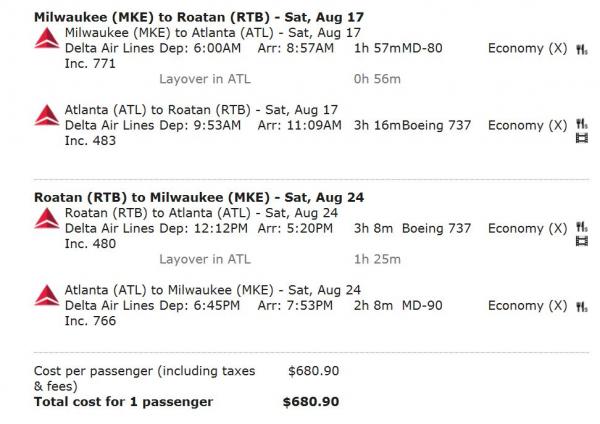Click the Total cost $680.90 amount
This screenshot has height=424, width=600.
coord(310,402)
